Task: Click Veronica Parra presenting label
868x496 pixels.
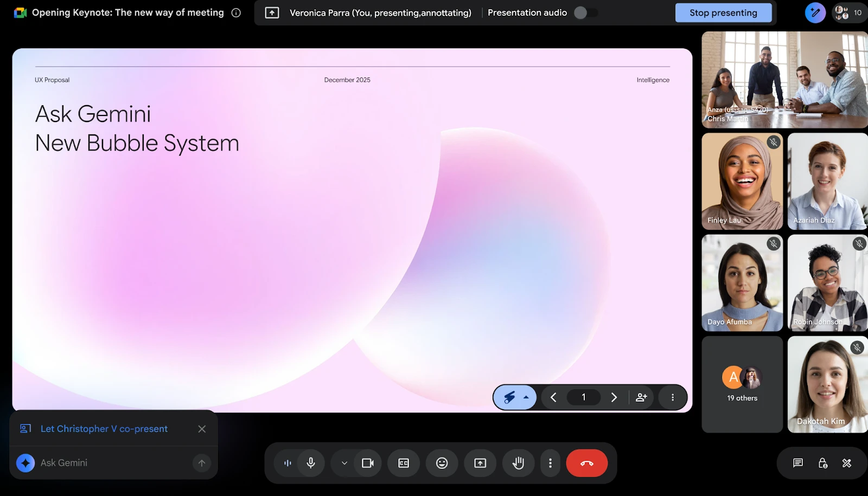Action: coord(380,12)
